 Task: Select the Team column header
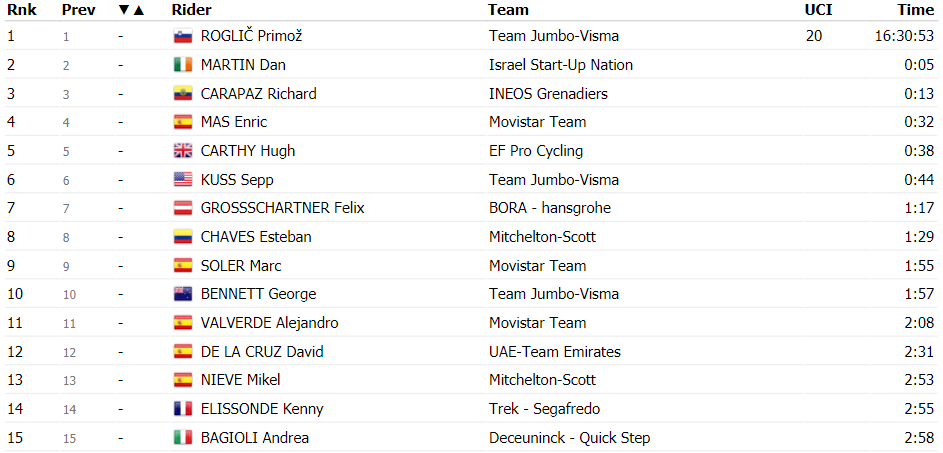point(508,10)
